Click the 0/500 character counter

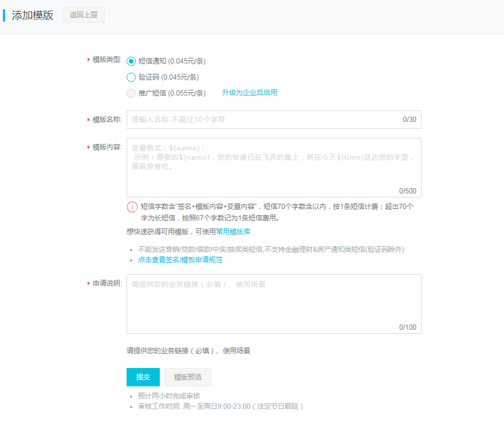(x=408, y=191)
